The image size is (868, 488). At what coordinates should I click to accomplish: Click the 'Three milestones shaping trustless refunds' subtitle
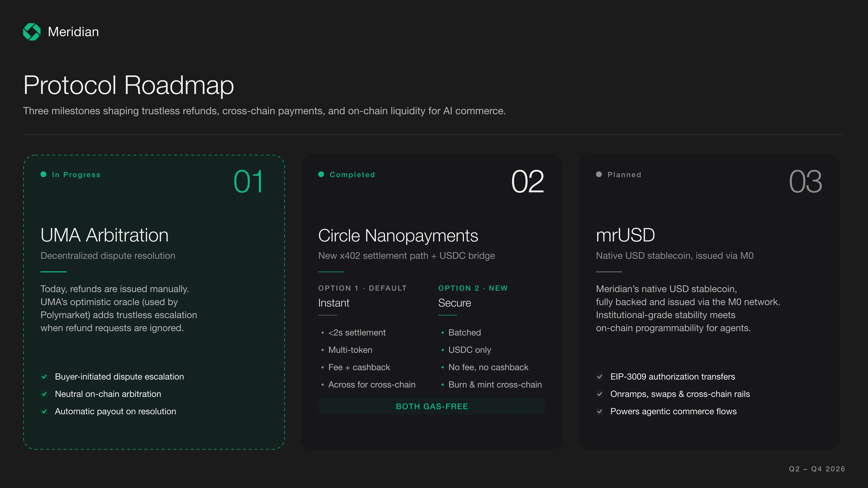264,111
